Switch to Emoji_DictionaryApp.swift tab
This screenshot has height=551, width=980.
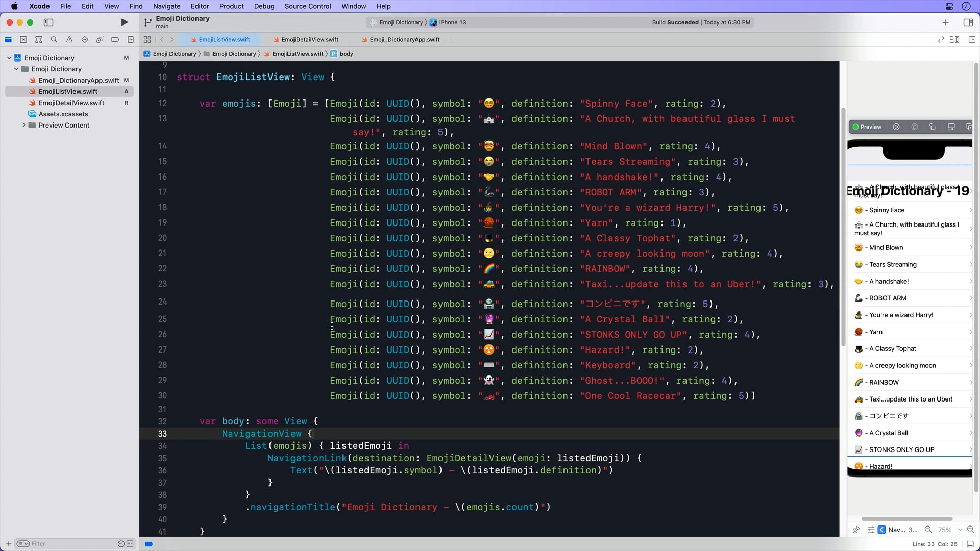point(400,40)
